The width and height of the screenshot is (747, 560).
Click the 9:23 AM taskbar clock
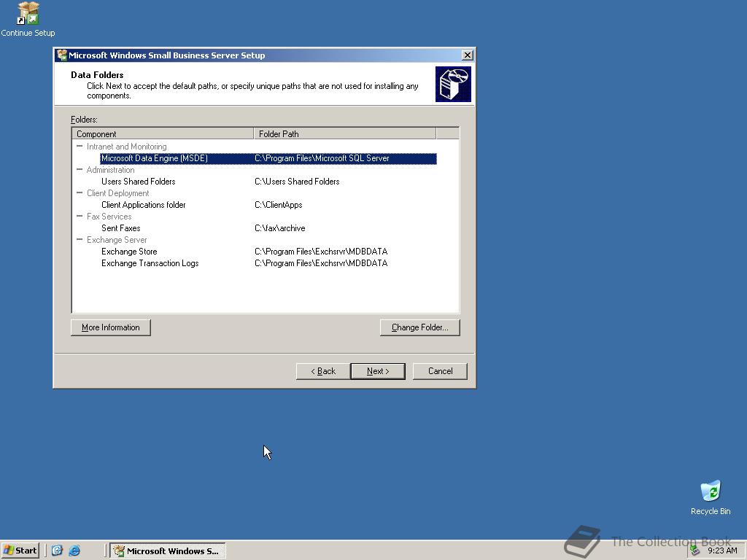pos(722,551)
